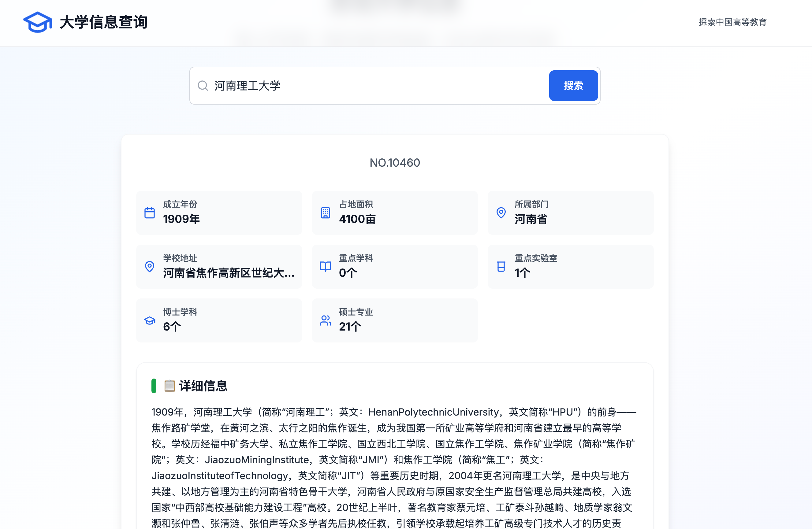Image resolution: width=812 pixels, height=529 pixels.
Task: Click the people icon beside 硕士专业
Action: point(326,320)
